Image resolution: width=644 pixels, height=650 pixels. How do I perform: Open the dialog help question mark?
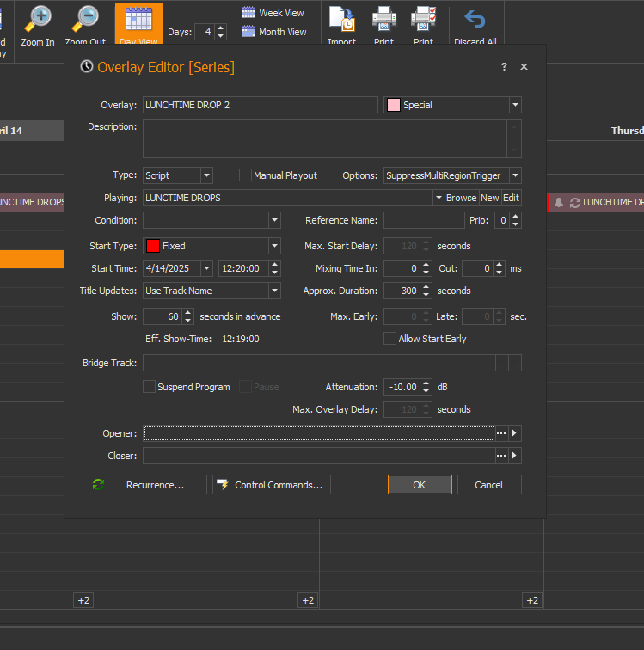click(x=504, y=67)
